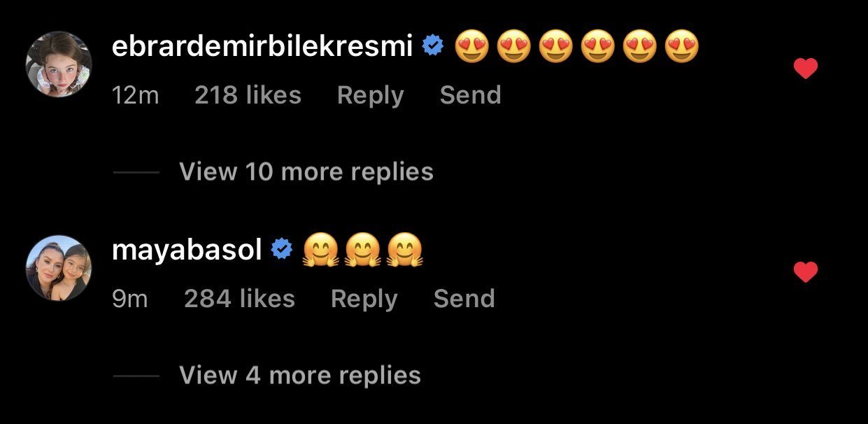Screen dimensions: 868x424
Task: Click the first heart-eyes emoji
Action: tap(471, 48)
